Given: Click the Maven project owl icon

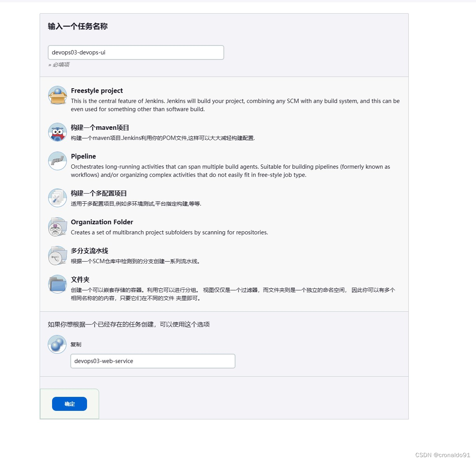Looking at the screenshot, I should tap(58, 132).
